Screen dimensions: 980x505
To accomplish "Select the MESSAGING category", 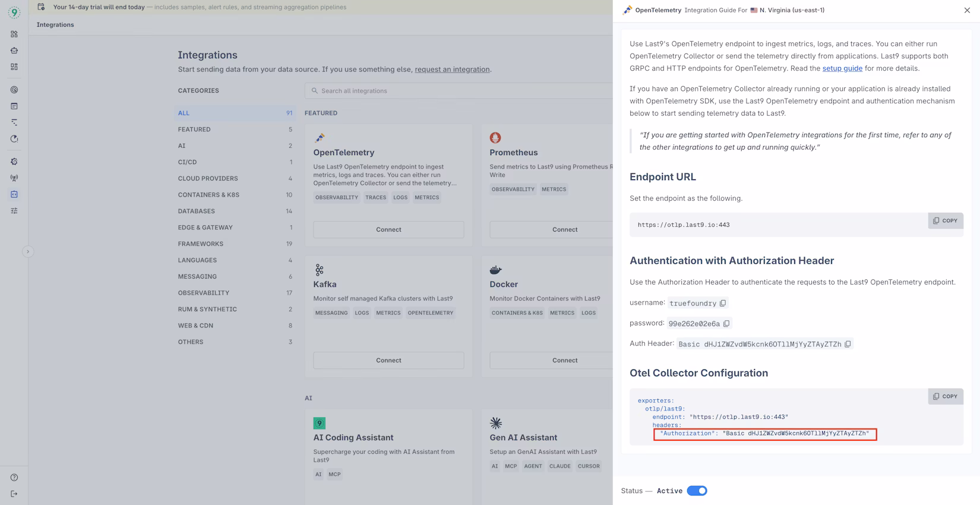I will tap(235, 276).
